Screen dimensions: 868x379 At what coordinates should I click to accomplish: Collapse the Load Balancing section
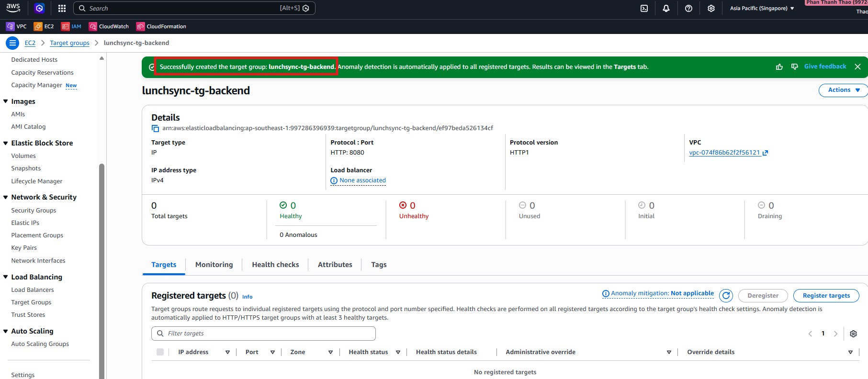pos(6,277)
